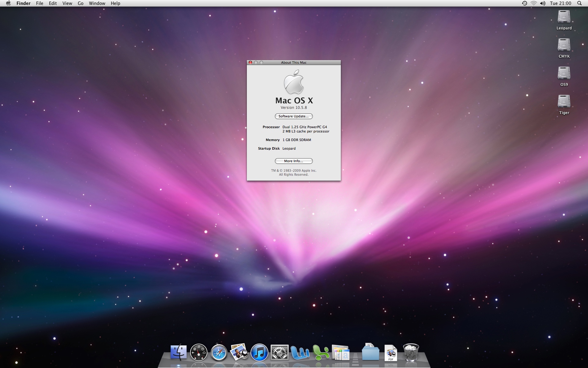Click the 'Processor' label
This screenshot has width=588, height=368.
coord(271,127)
